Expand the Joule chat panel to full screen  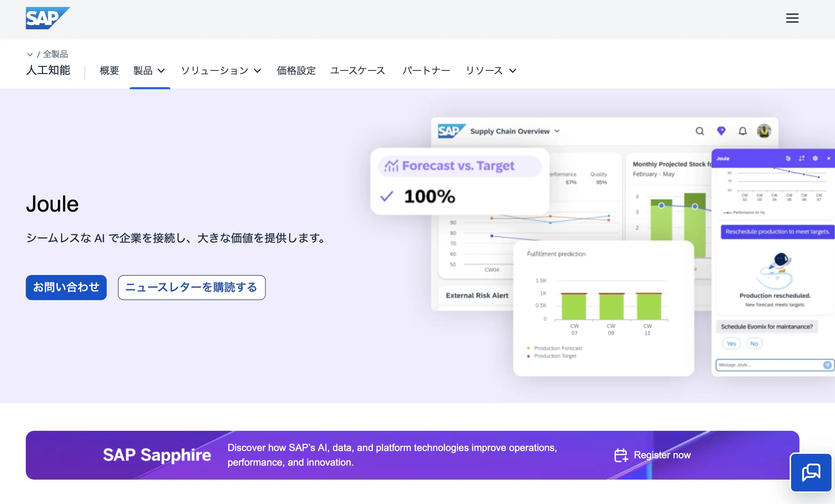(x=802, y=158)
